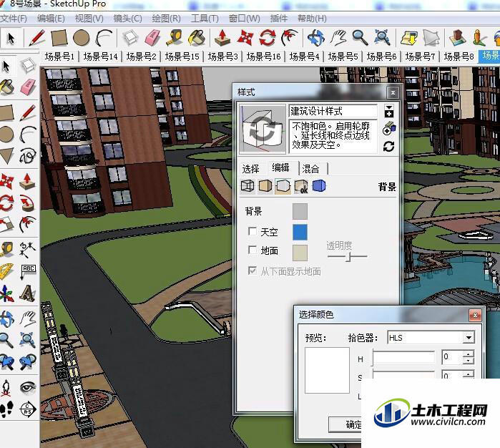
Task: Open the 绘图(R) menu
Action: pos(166,19)
